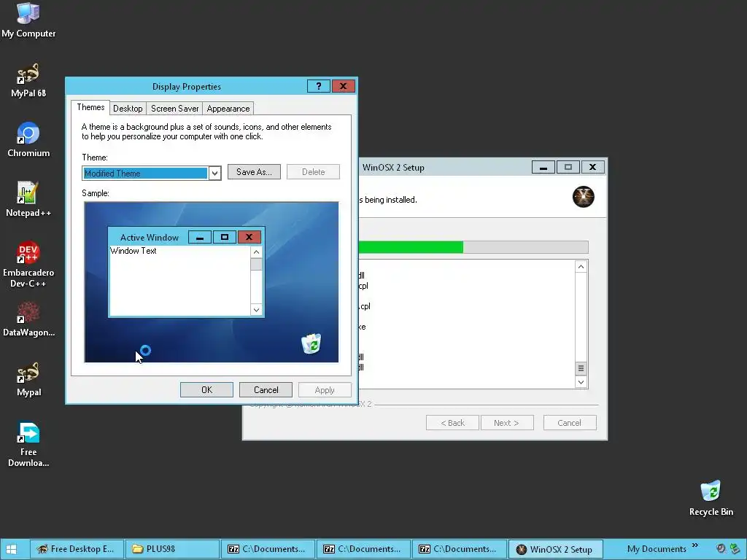Image resolution: width=747 pixels, height=560 pixels.
Task: Open the PLUS98 folder taskbar button
Action: coord(171,549)
